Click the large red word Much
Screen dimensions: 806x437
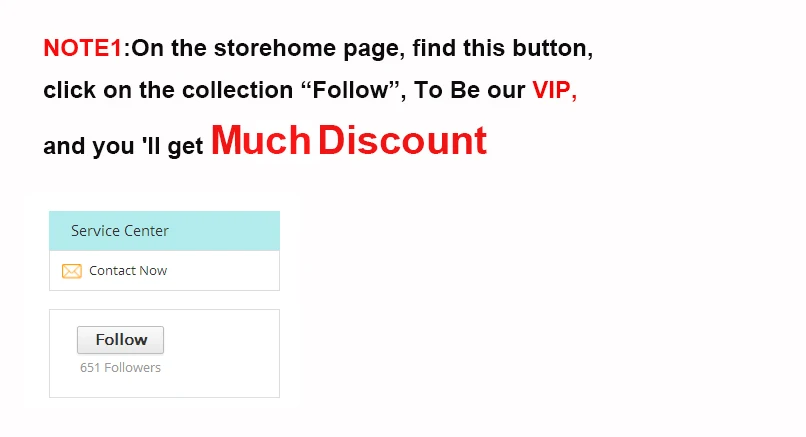click(x=261, y=140)
